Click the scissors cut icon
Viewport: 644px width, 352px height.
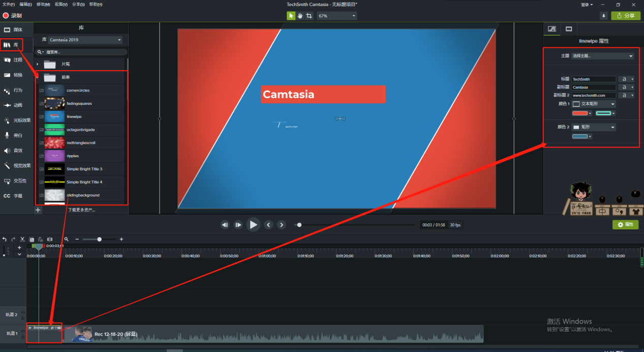tap(22, 239)
